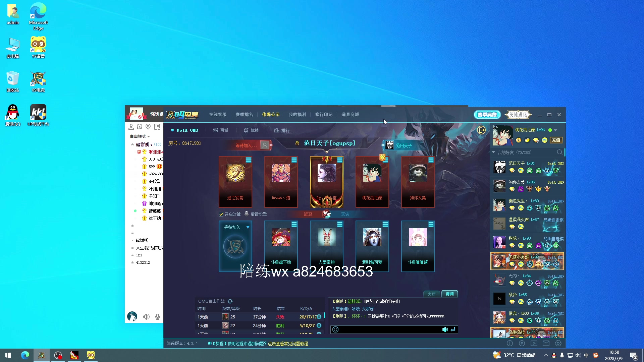Image resolution: width=644 pixels, height=362 pixels.
Task: Switch chat to the 大厅 tab
Action: click(432, 294)
